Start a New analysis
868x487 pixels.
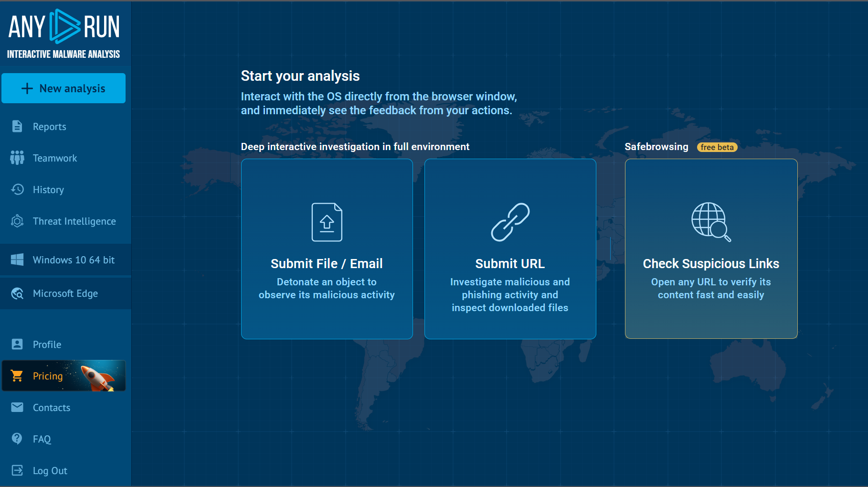64,88
